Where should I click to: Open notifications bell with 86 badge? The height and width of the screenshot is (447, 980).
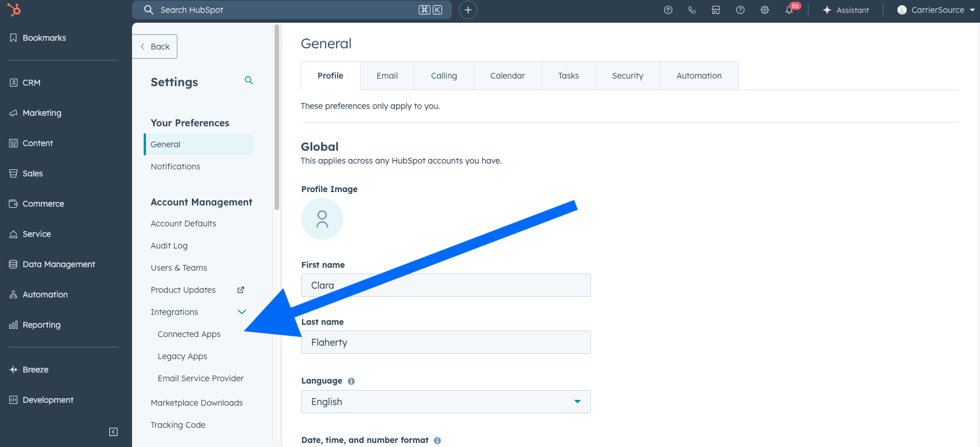790,9
